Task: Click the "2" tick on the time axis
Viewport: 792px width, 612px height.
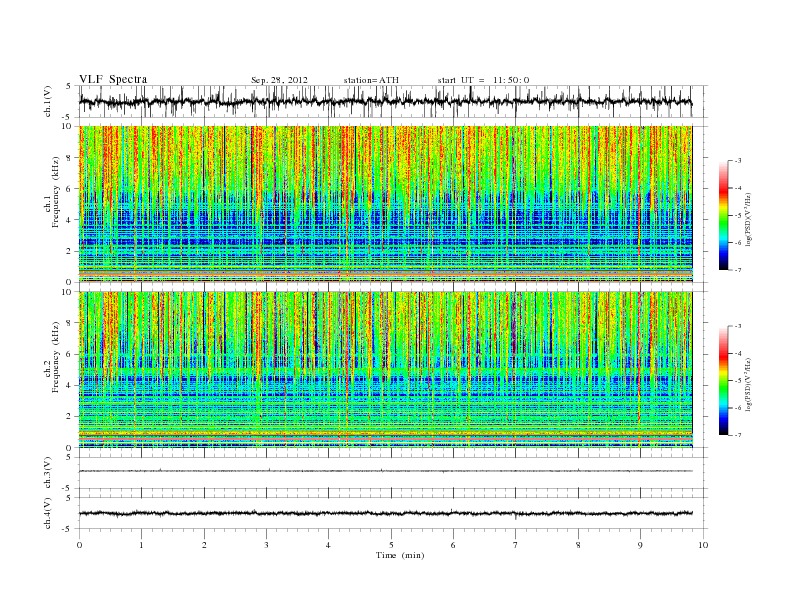Action: tap(204, 545)
